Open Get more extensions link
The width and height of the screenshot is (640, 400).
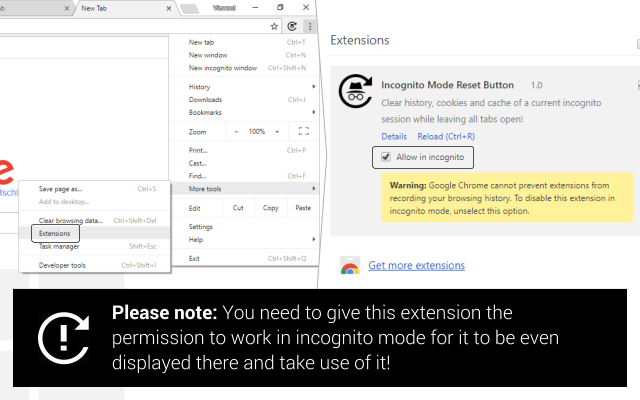click(416, 265)
